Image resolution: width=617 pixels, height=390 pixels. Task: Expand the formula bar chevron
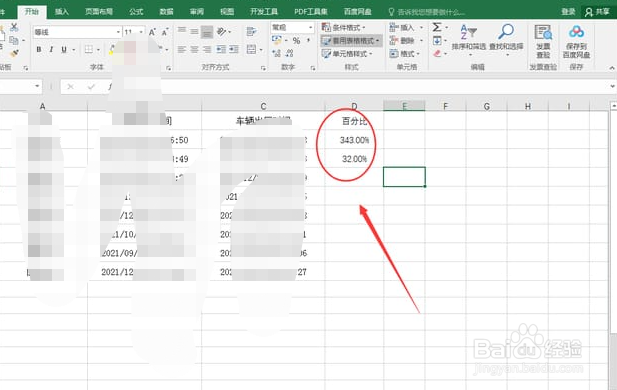point(612,86)
